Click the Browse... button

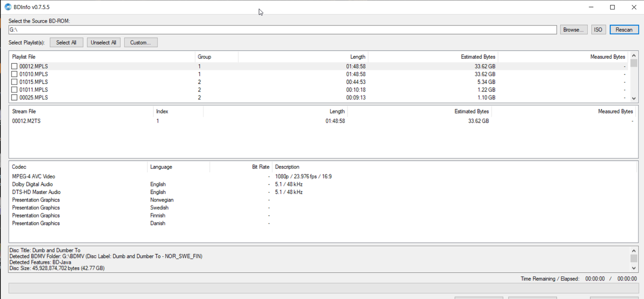click(x=573, y=30)
